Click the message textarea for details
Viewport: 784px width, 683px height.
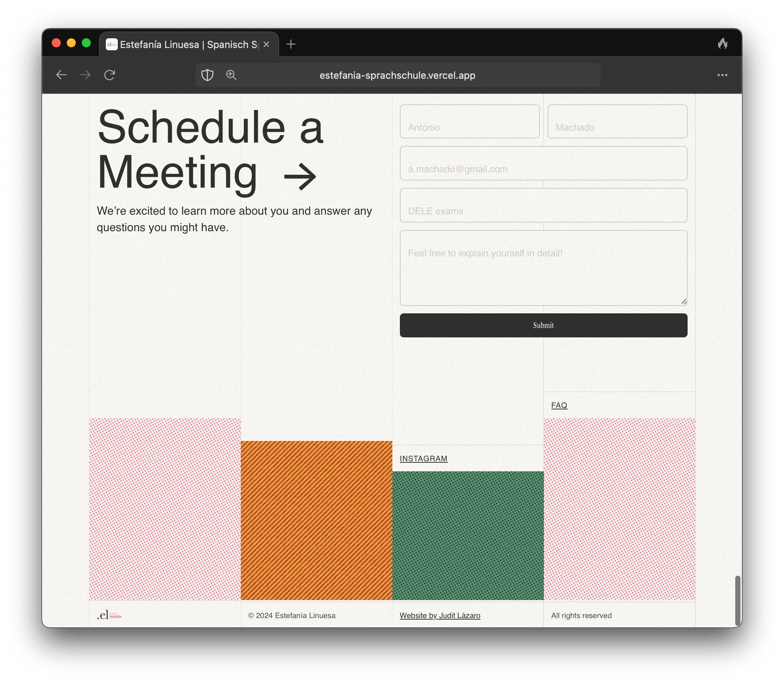(x=543, y=268)
